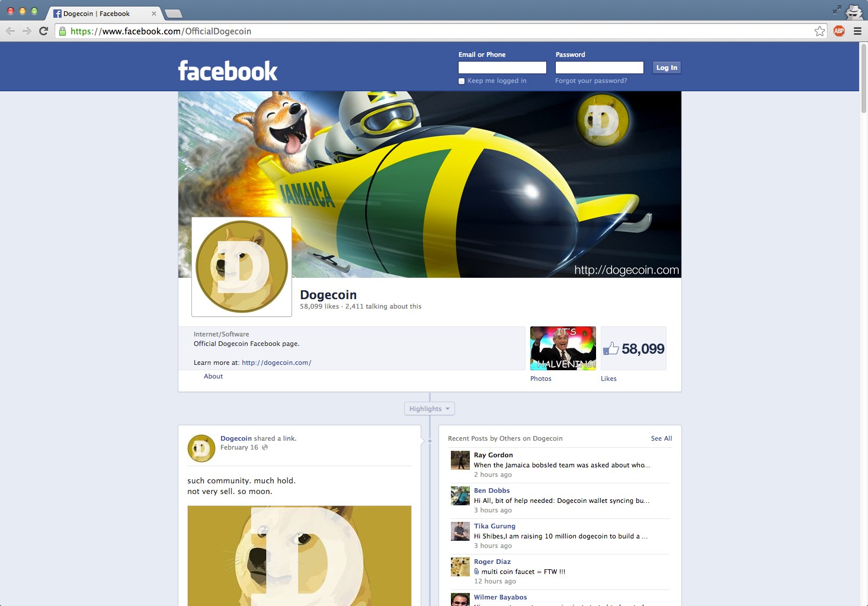Open the Photos section link
Image resolution: width=868 pixels, height=606 pixels.
(x=541, y=379)
